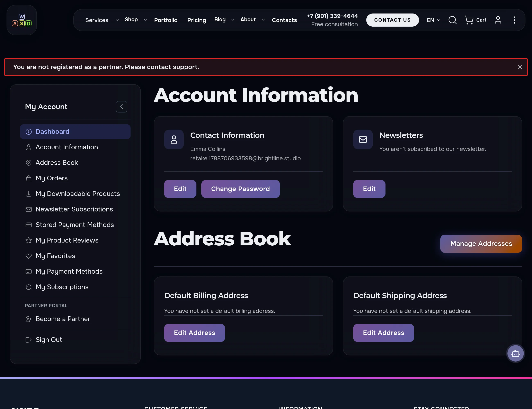This screenshot has width=532, height=409.
Task: Open My Downloadable Products
Action: coord(75,194)
